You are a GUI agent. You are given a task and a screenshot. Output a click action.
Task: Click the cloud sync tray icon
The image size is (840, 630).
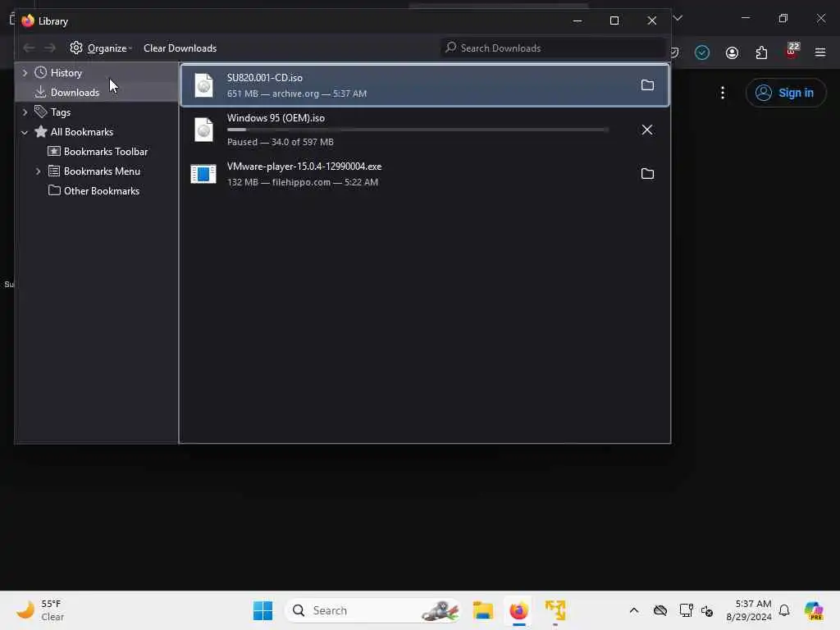click(660, 610)
